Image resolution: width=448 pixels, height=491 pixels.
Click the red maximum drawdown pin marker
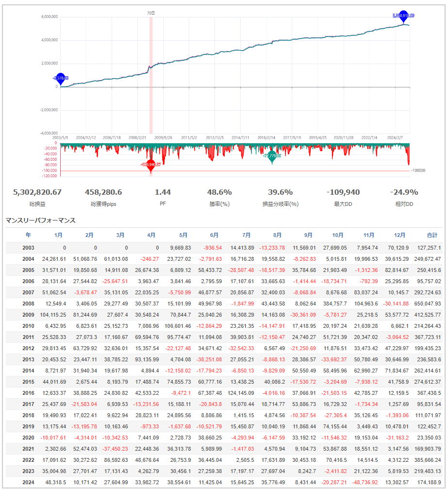click(x=151, y=165)
